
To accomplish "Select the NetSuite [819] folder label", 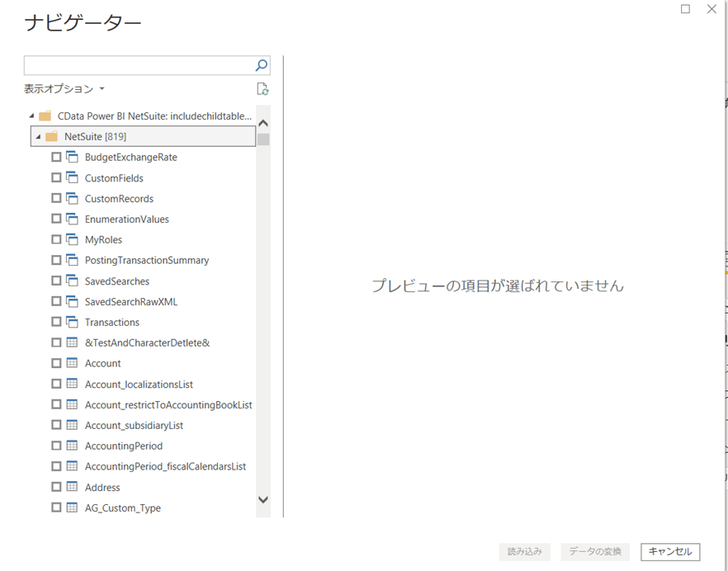I will click(95, 136).
